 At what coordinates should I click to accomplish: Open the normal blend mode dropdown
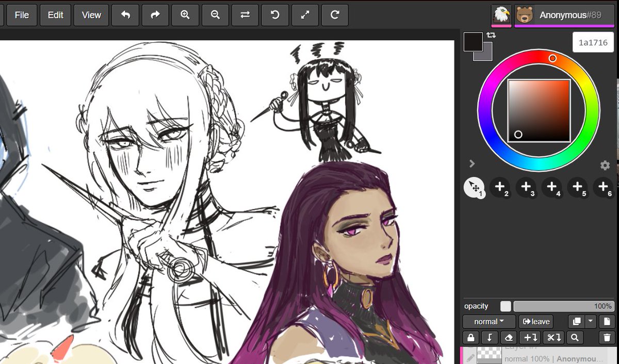point(489,321)
